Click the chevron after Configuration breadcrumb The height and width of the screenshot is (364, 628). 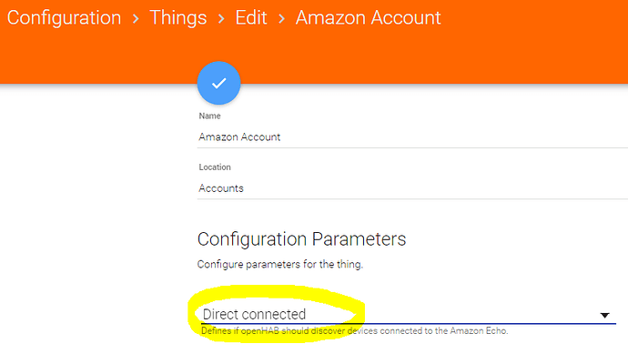pyautogui.click(x=136, y=18)
